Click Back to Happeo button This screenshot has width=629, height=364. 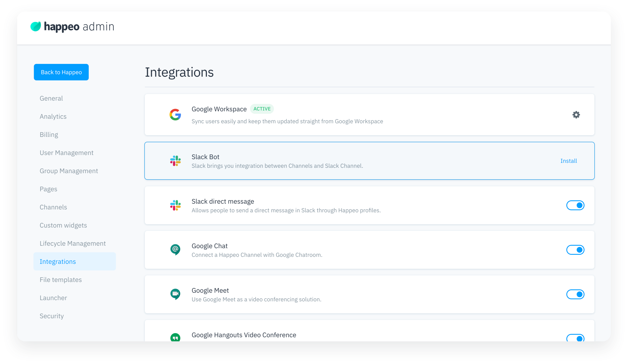click(61, 72)
